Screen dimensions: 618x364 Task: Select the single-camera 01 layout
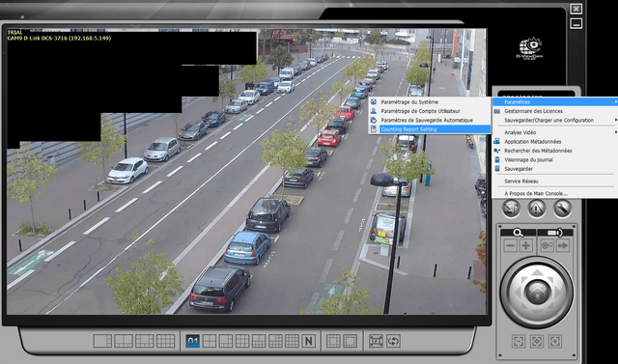[192, 341]
